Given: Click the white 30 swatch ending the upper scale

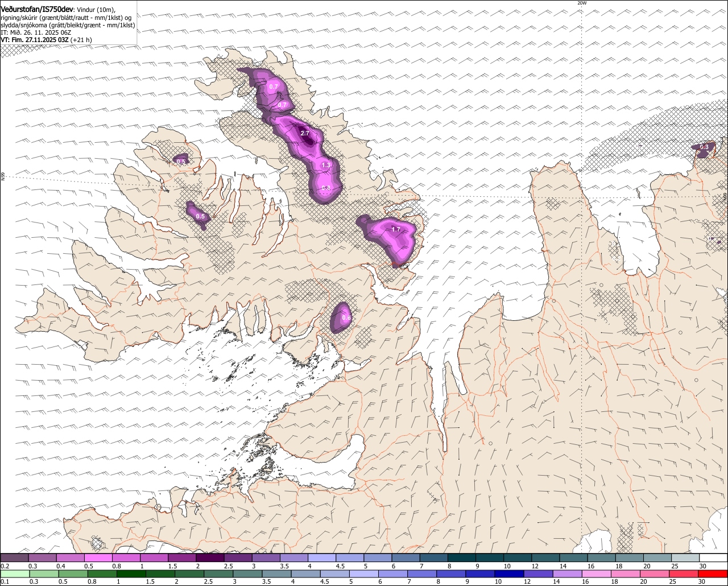Looking at the screenshot, I should (714, 558).
